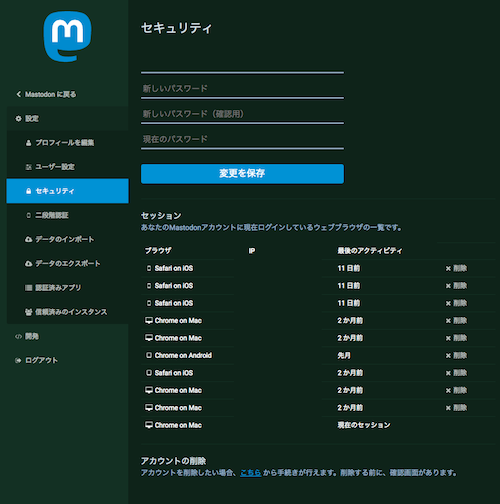Click the code icon next to 開発
500x504 pixels.
click(18, 336)
